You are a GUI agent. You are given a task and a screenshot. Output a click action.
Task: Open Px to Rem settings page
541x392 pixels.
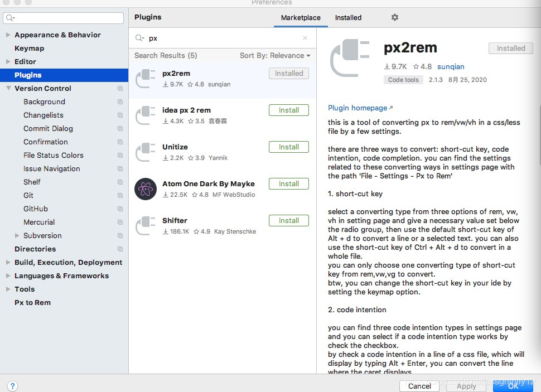pyautogui.click(x=32, y=303)
